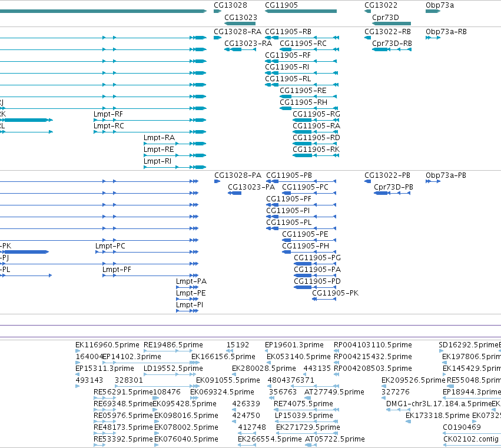Viewport: 501px width, 448px height.
Task: Select EST RE53392.5prime
Action: point(123,439)
